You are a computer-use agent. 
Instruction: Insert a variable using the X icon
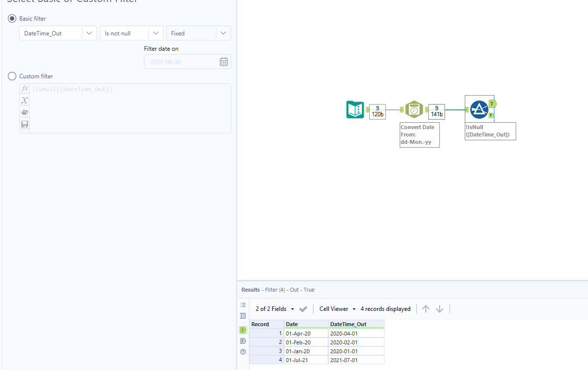(24, 100)
